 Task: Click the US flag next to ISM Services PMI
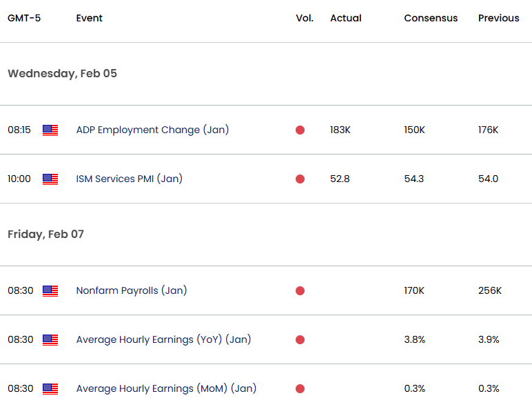click(50, 179)
